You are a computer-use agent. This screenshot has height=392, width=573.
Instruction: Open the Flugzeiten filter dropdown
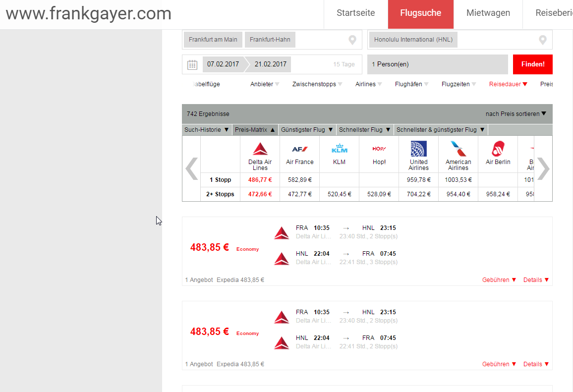coord(458,84)
